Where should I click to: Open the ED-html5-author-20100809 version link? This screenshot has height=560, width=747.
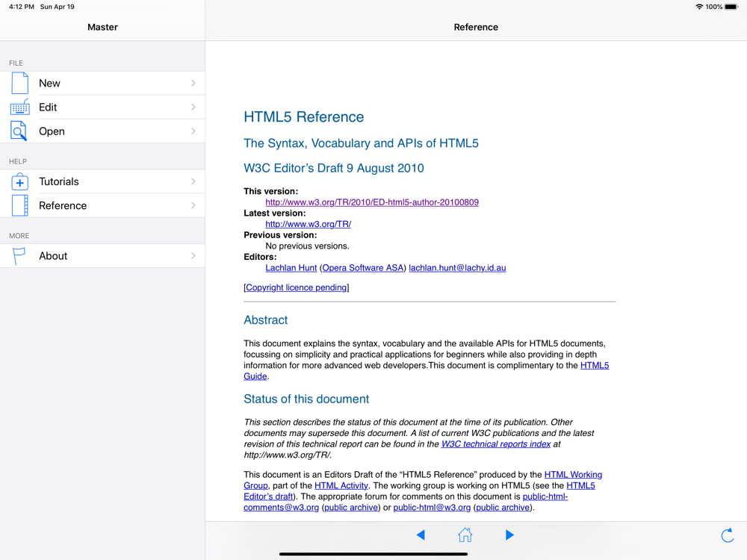click(372, 202)
